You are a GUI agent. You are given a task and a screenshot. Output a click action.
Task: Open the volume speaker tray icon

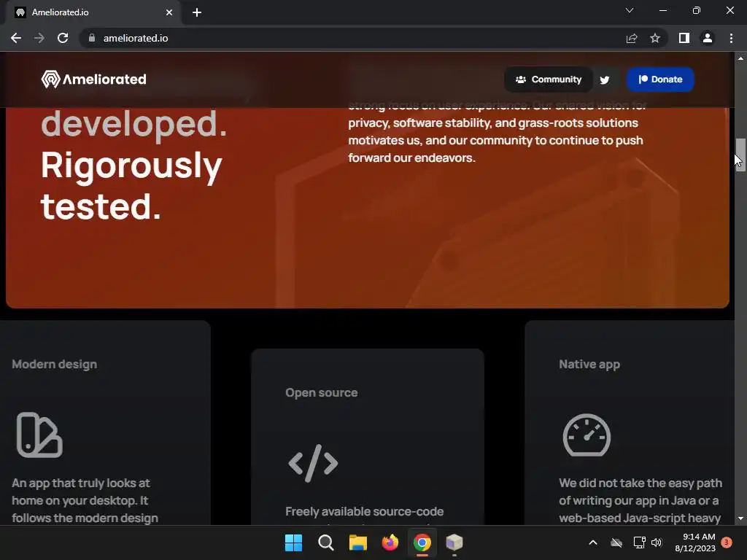point(657,542)
